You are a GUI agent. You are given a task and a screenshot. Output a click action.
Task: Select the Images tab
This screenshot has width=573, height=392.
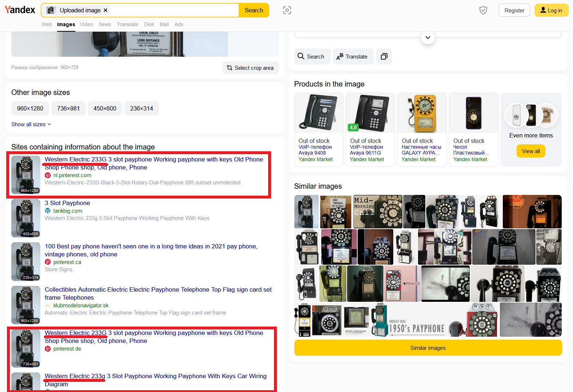[66, 24]
